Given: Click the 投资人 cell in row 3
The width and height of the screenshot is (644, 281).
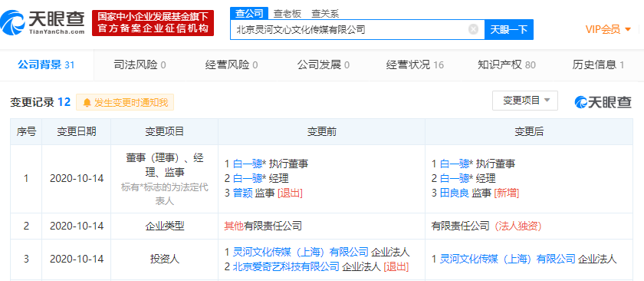Looking at the screenshot, I should pos(164,259).
